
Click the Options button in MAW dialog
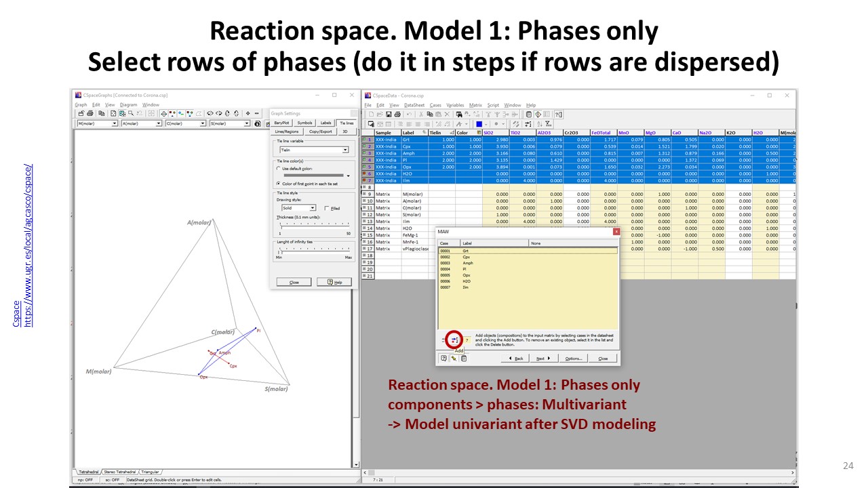[573, 358]
